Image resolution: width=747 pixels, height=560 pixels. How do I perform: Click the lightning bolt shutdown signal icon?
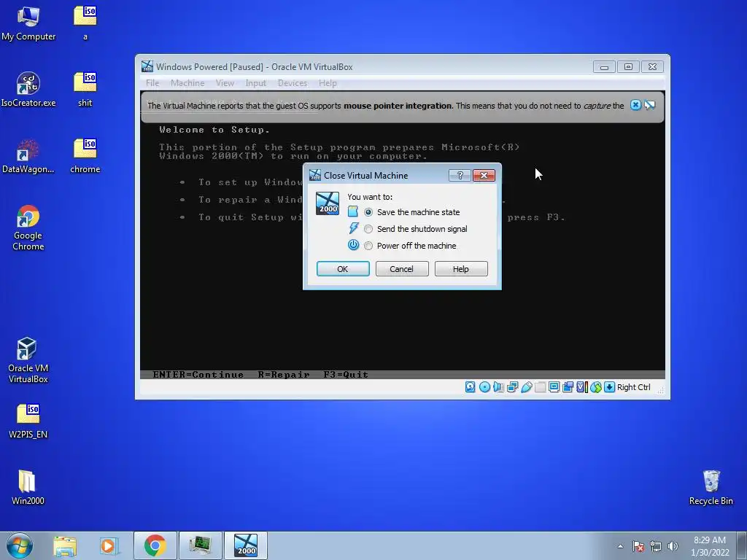tap(353, 228)
